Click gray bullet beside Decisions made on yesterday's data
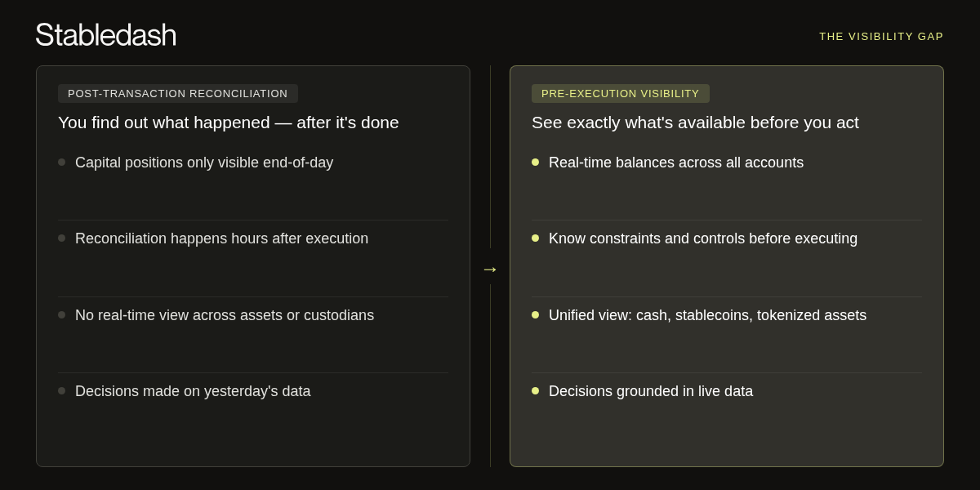 pyautogui.click(x=61, y=391)
